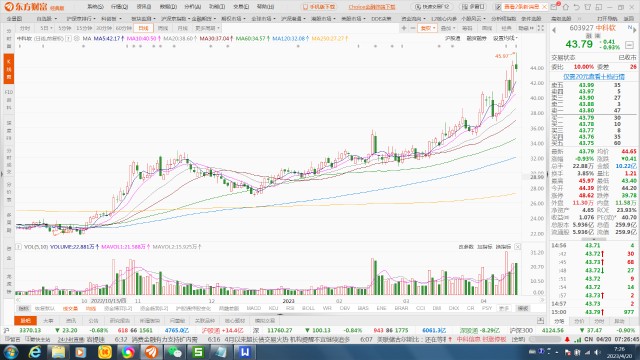
Task: Close the volume indicator panel
Action: pos(517,247)
